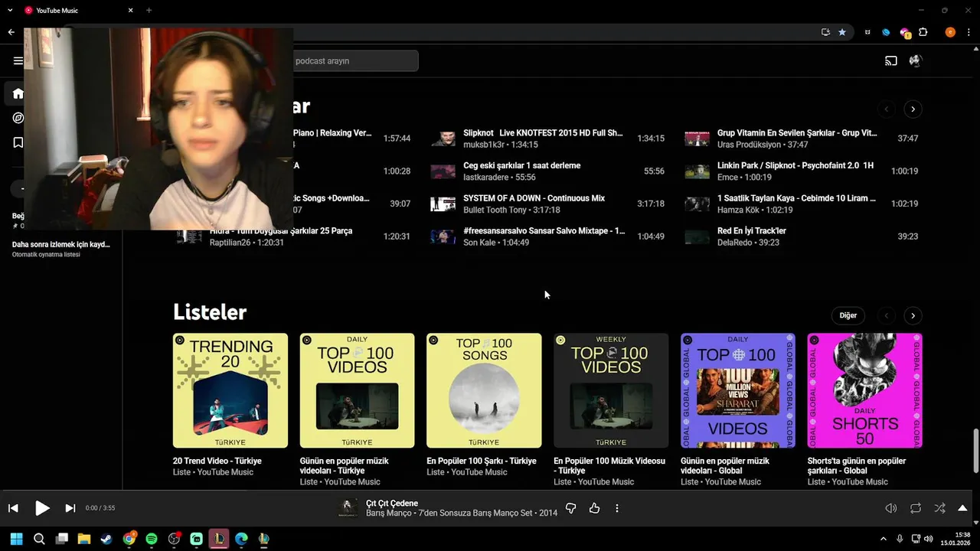Play '#freesansarsalvo Sansar Salvo Mixtape' row
The height and width of the screenshot is (551, 980).
[x=547, y=236]
